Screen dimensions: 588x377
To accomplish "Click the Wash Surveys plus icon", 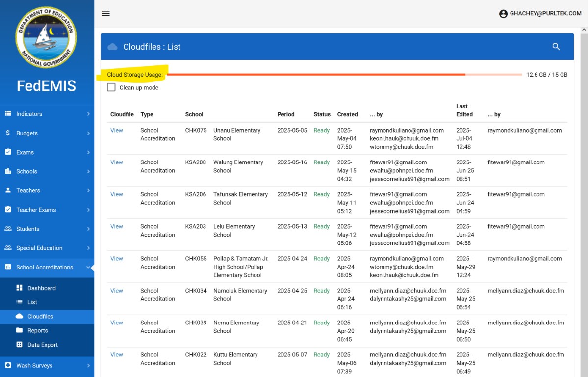I will tap(8, 366).
